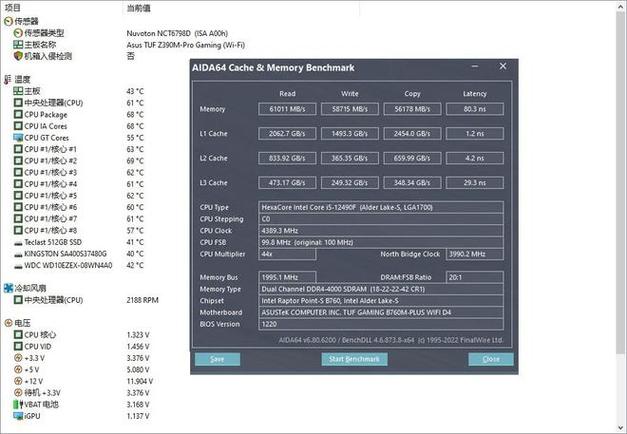The image size is (627, 434).
Task: Click the Memory Type DDR4-4000 field
Action: pos(381,289)
